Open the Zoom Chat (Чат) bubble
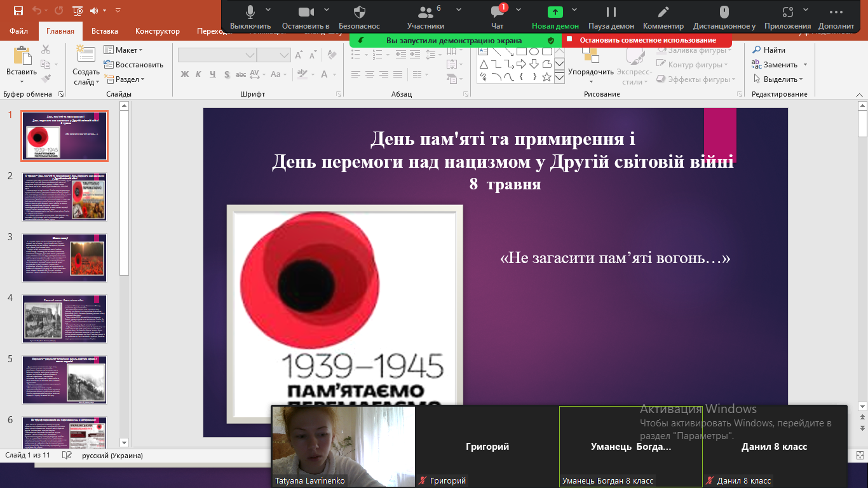Image resolution: width=868 pixels, height=488 pixels. click(498, 12)
